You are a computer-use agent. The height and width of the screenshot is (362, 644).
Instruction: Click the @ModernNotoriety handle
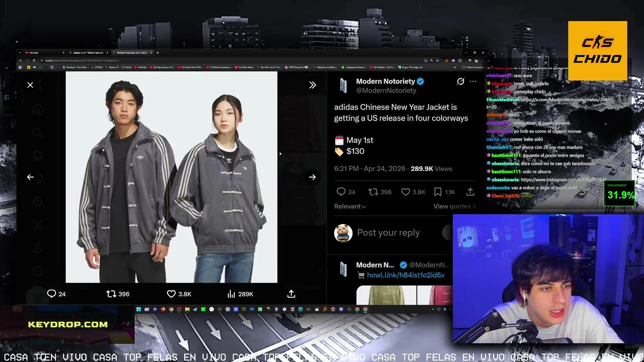386,90
